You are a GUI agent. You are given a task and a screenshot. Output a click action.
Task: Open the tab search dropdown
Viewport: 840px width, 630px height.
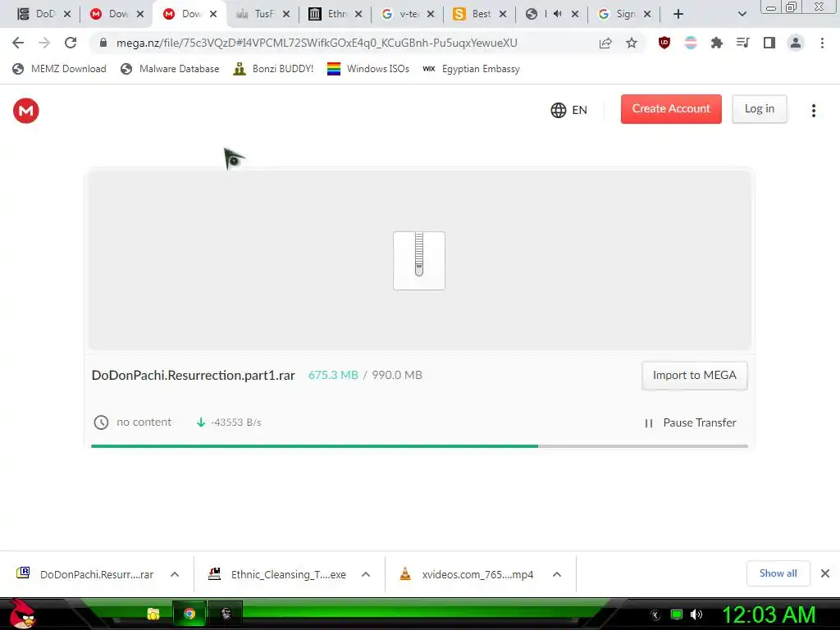click(742, 14)
